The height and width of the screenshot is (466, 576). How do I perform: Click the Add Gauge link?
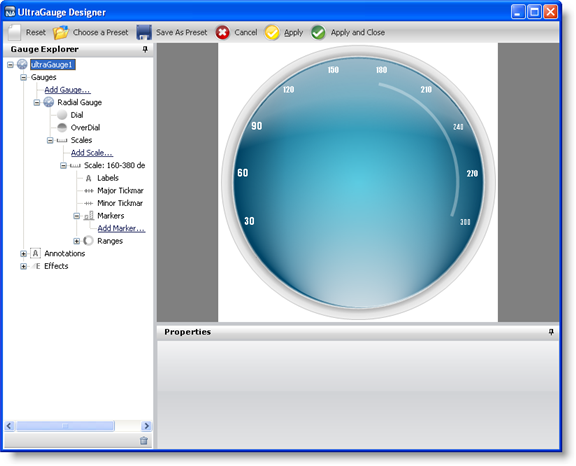[x=67, y=90]
